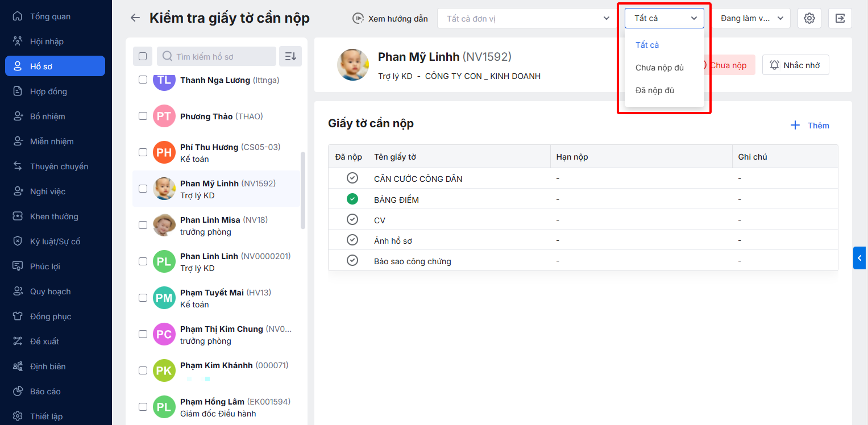Screen dimensions: 868x425
Task: Click the export icon at top right
Action: pos(840,18)
